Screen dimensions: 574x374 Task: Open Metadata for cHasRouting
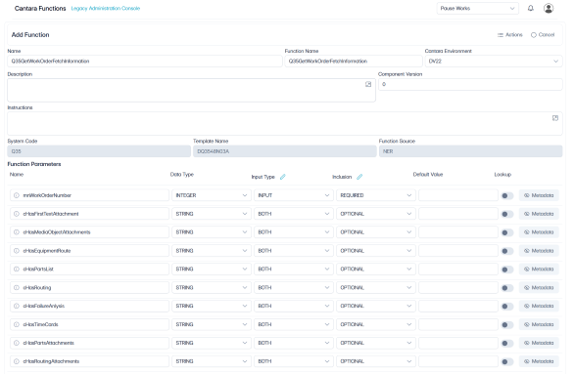(x=538, y=288)
